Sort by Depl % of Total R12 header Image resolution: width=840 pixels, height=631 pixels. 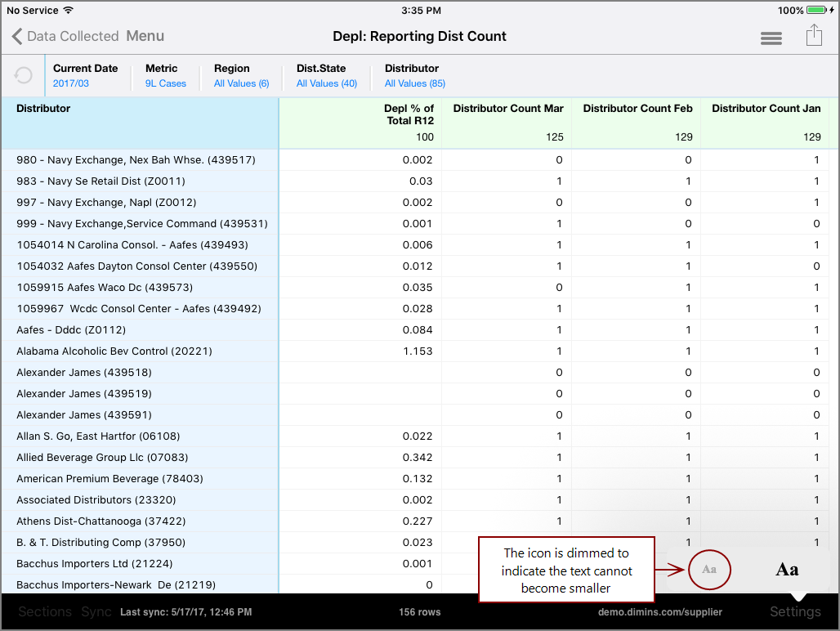coord(360,123)
